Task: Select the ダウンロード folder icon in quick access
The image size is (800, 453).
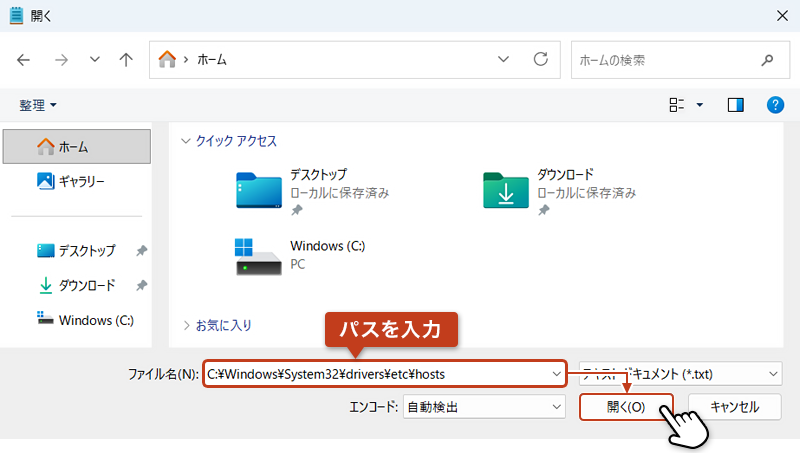Action: (x=506, y=190)
